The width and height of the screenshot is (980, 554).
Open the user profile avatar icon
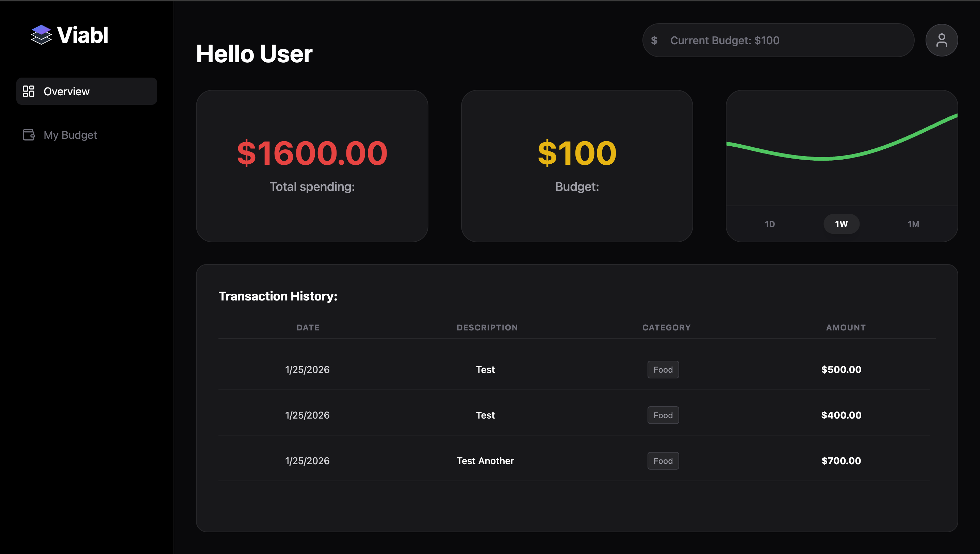[x=941, y=40]
